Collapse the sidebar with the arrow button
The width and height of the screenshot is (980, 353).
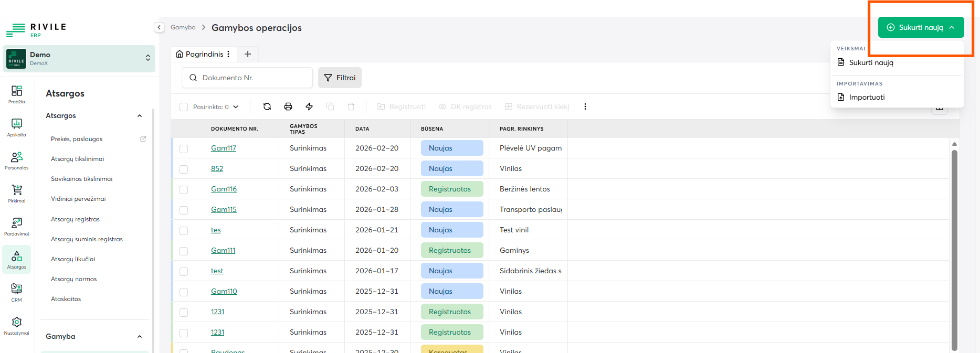[x=159, y=27]
